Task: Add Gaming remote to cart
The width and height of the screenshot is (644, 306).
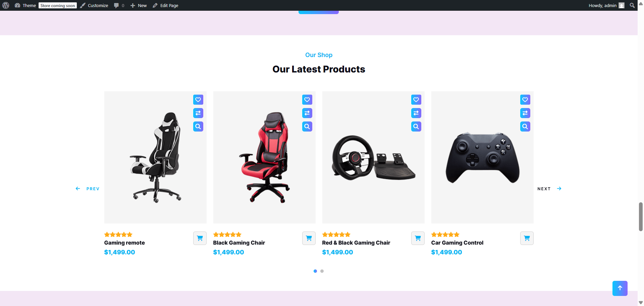Action: 200,238
